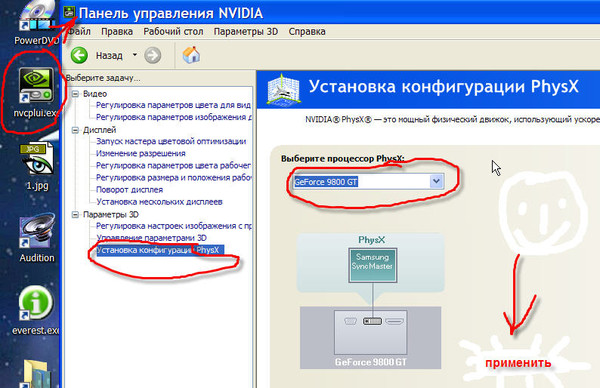Select the 1.jpg desktop file

(37, 166)
